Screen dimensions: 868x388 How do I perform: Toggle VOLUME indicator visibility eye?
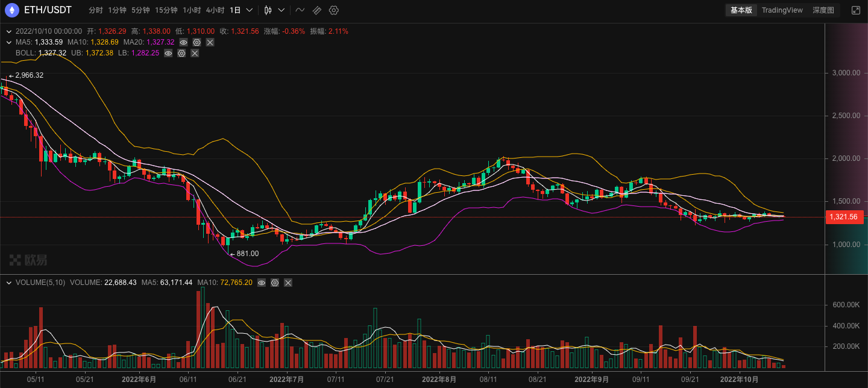262,283
